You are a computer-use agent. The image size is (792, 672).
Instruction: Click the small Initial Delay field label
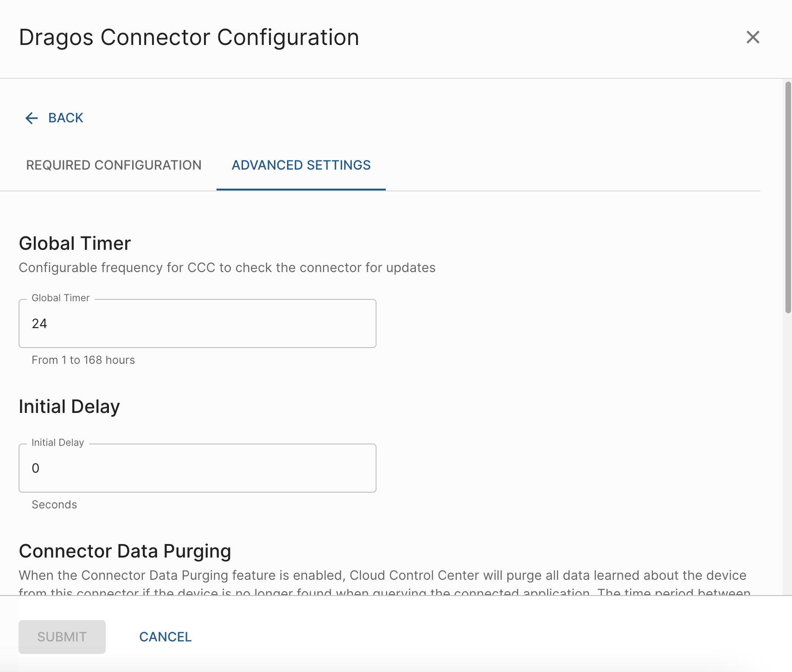click(x=57, y=443)
